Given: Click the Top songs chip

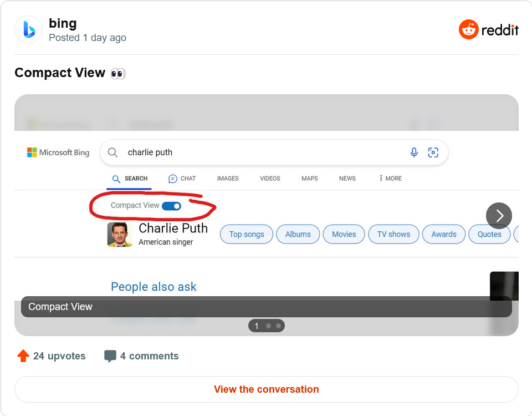Looking at the screenshot, I should coord(247,234).
